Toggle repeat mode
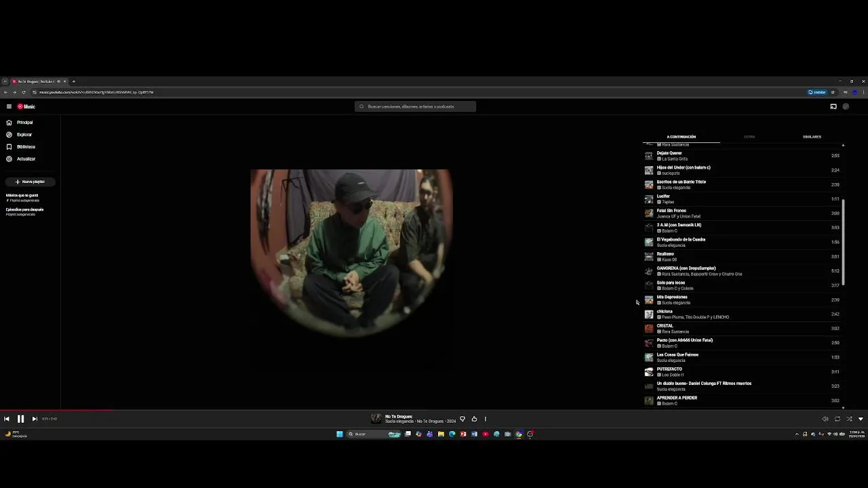 [x=837, y=419]
